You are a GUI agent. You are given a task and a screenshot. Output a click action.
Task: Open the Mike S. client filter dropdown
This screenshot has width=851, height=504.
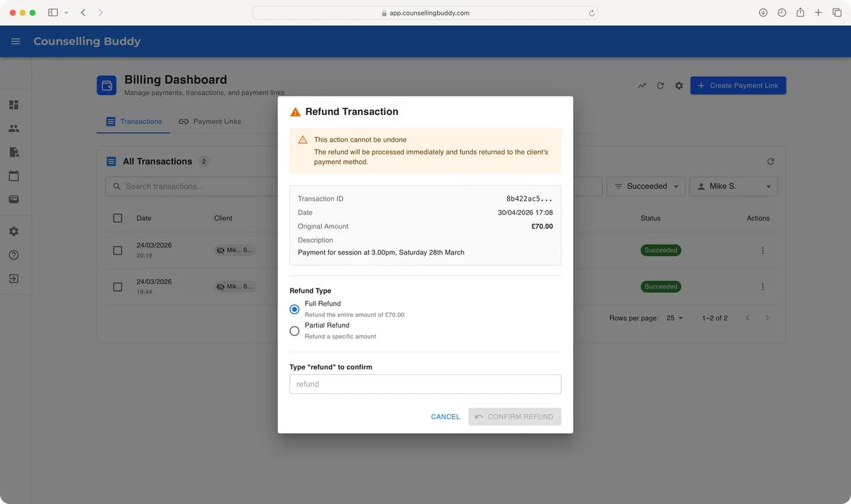733,186
